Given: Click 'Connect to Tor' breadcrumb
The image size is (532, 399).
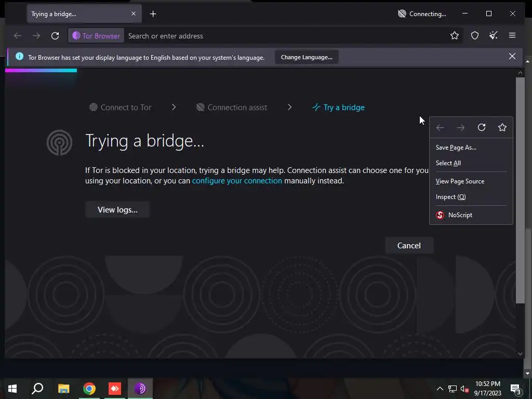Looking at the screenshot, I should (x=120, y=107).
